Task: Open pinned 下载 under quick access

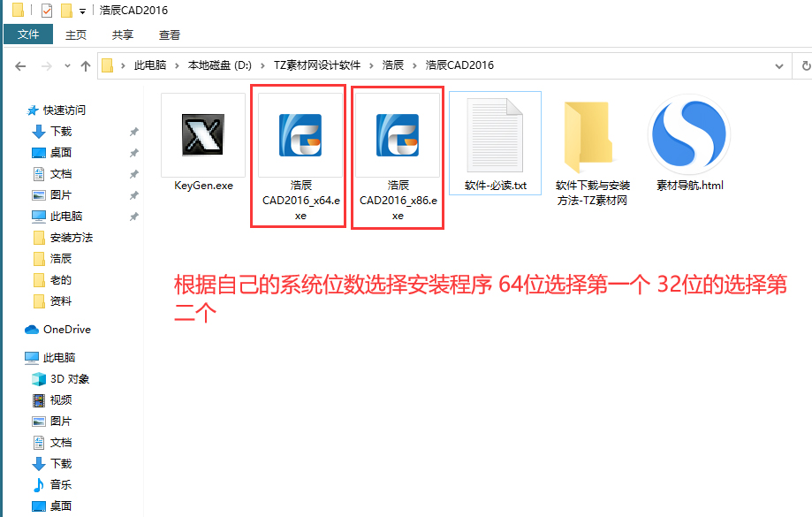Action: (61, 132)
